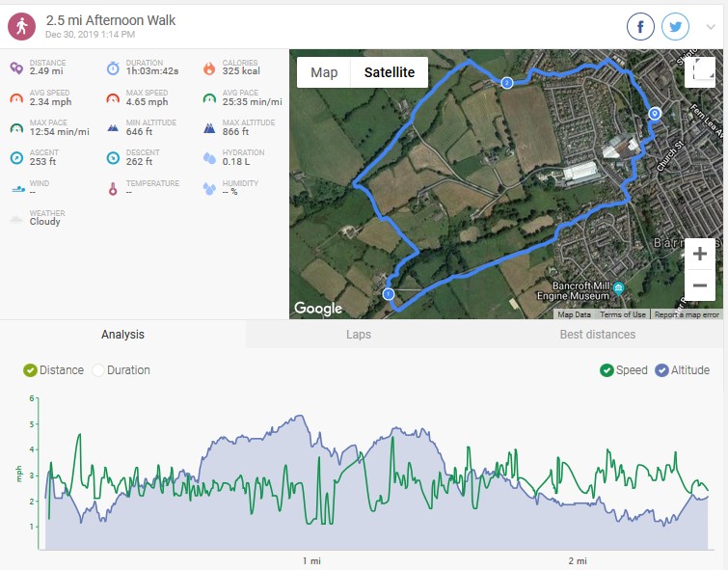The width and height of the screenshot is (728, 570).
Task: Select the Duration axis option
Action: click(x=98, y=370)
